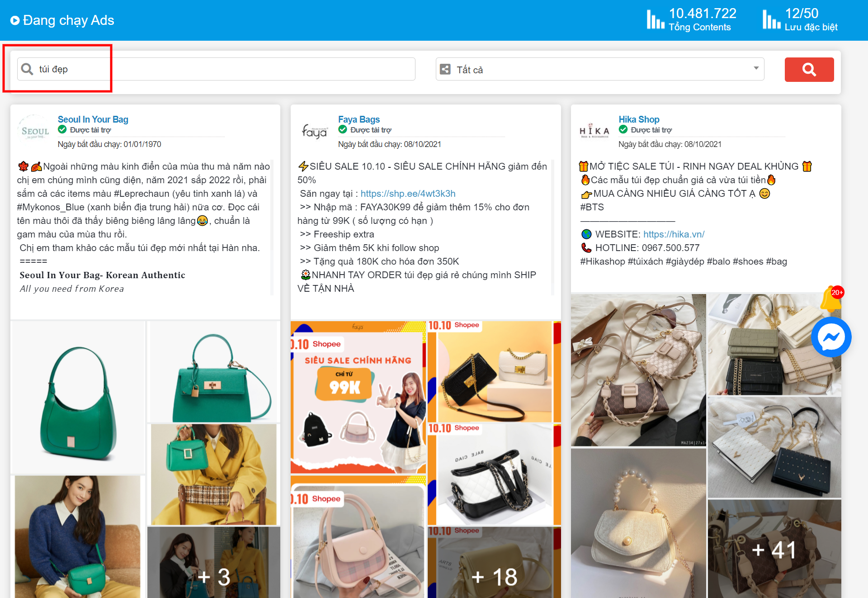The height and width of the screenshot is (598, 868).
Task: Click the #BTS hashtag in Hika post
Action: pyautogui.click(x=592, y=207)
